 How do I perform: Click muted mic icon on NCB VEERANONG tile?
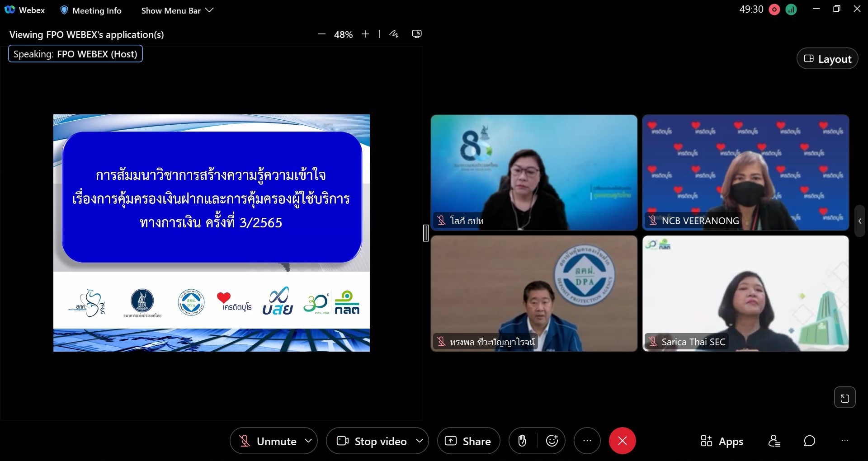pyautogui.click(x=653, y=221)
